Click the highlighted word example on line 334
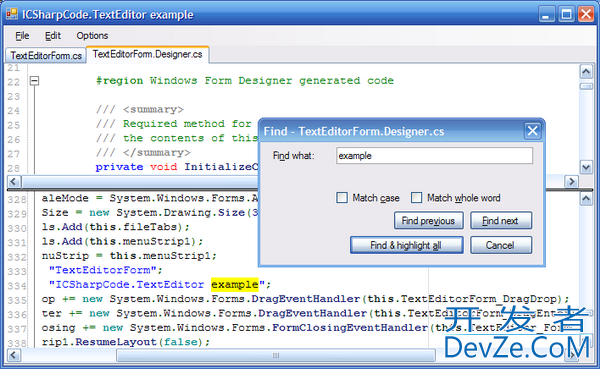This screenshot has height=369, width=600. [235, 284]
